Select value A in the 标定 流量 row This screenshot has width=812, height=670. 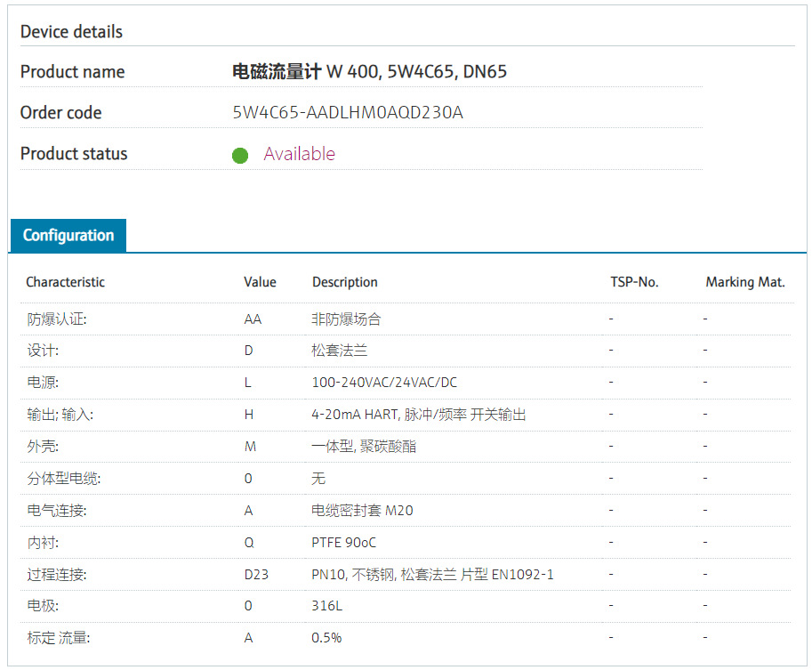(x=248, y=637)
